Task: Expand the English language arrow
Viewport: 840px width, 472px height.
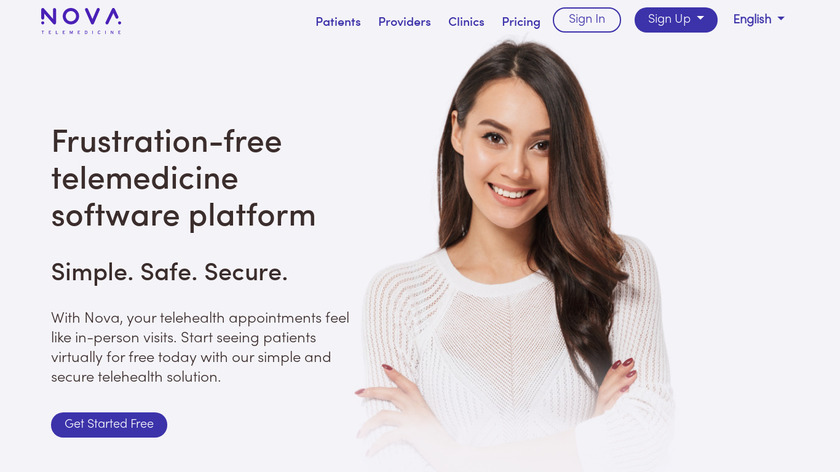Action: (781, 18)
